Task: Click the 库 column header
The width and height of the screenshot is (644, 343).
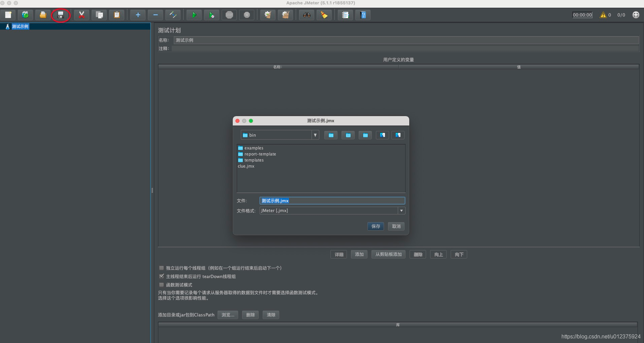Action: pyautogui.click(x=398, y=325)
